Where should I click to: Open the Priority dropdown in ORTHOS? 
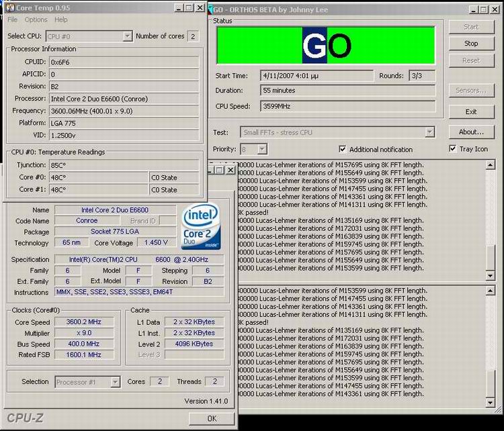[262, 149]
